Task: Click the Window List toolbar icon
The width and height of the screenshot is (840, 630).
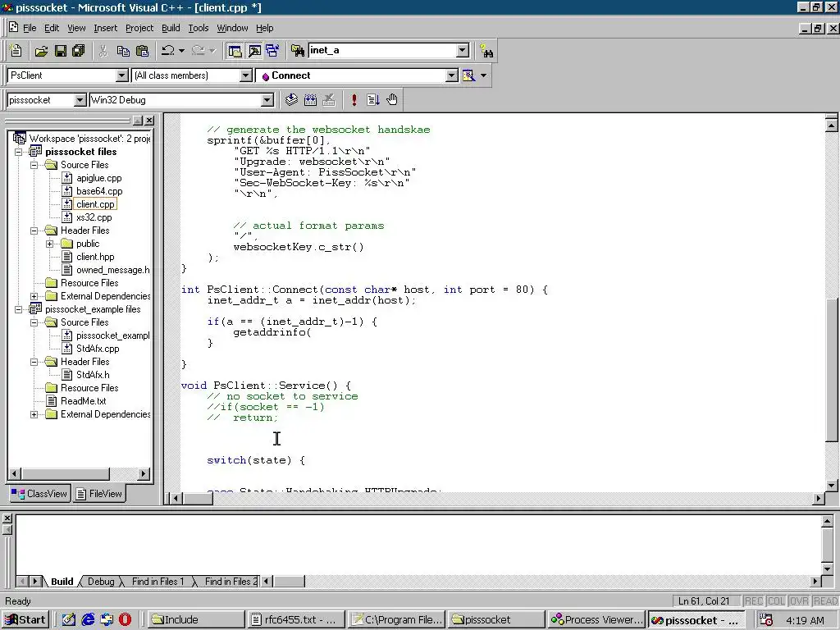Action: [272, 51]
